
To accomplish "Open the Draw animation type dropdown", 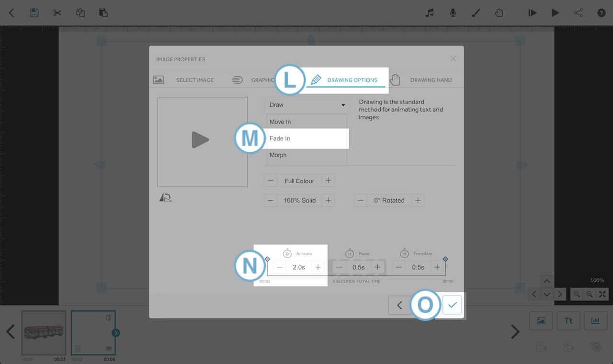I will tap(306, 105).
